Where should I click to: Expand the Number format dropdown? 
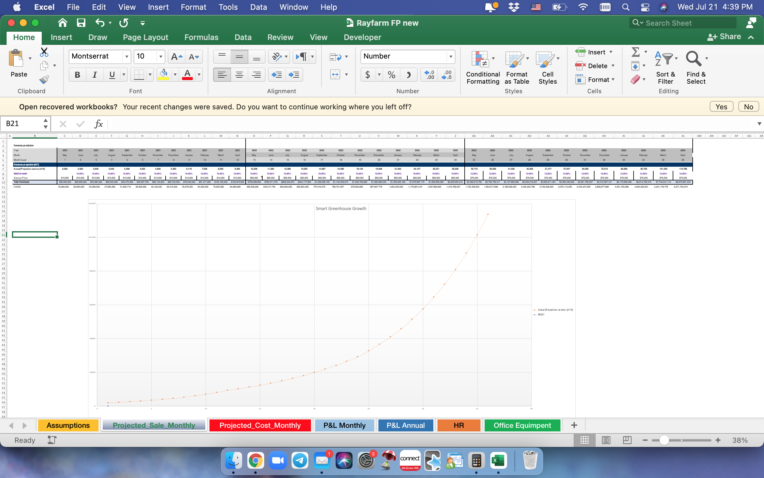(x=451, y=57)
